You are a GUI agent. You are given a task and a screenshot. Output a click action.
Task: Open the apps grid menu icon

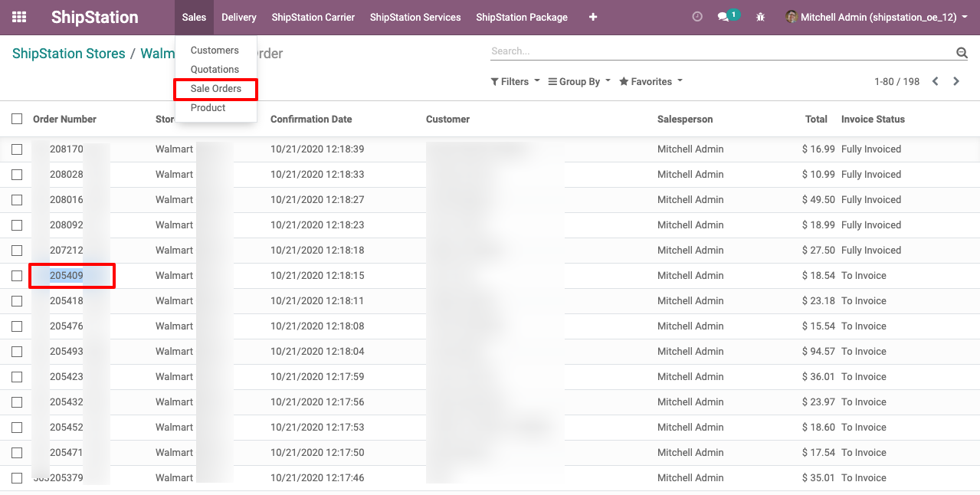pos(19,17)
